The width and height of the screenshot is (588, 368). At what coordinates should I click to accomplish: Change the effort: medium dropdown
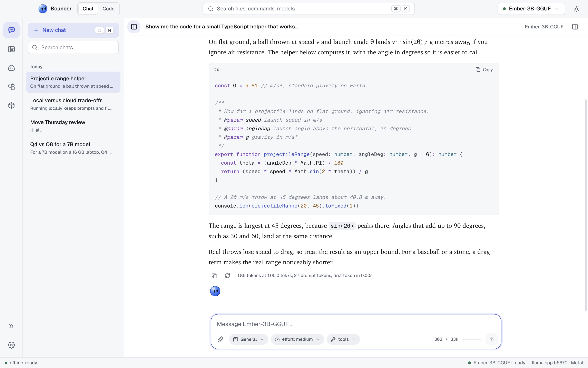click(297, 339)
